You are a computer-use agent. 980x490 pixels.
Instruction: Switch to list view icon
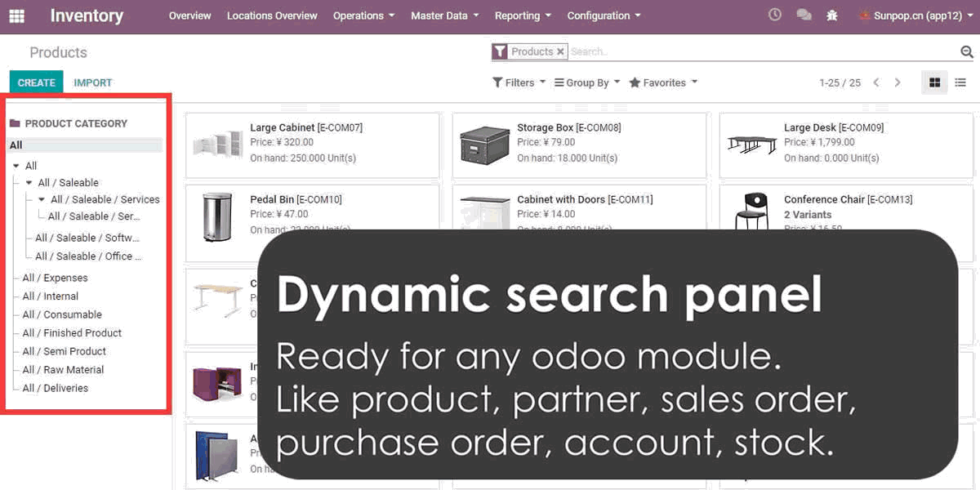click(x=960, y=82)
